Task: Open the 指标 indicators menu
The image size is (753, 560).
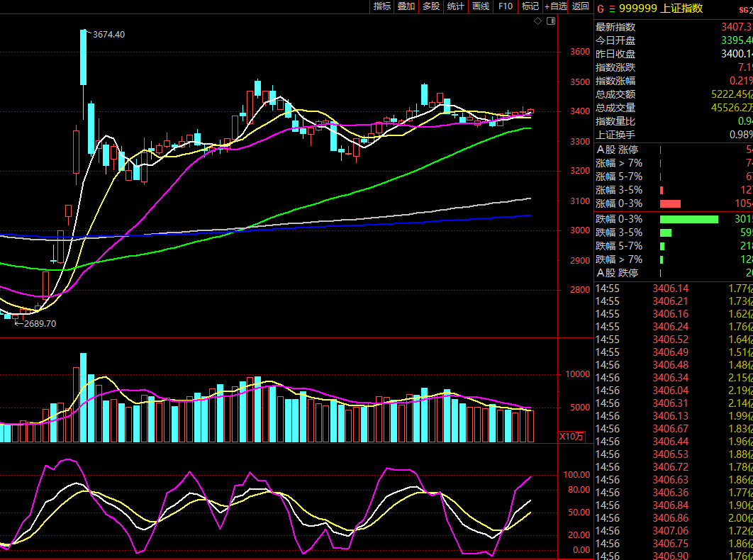Action: [x=382, y=6]
